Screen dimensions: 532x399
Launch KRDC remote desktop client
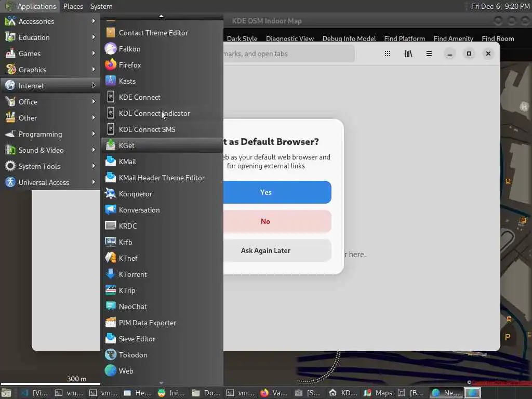pyautogui.click(x=162, y=226)
